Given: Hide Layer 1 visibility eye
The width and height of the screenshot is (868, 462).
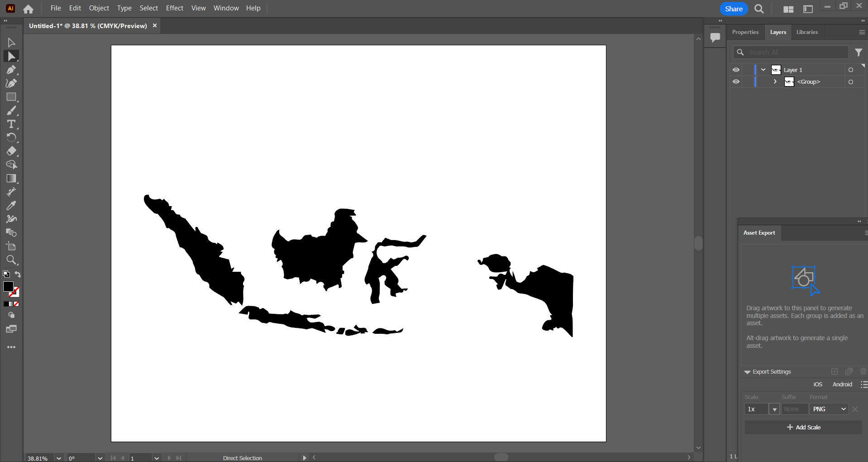Looking at the screenshot, I should [x=736, y=70].
